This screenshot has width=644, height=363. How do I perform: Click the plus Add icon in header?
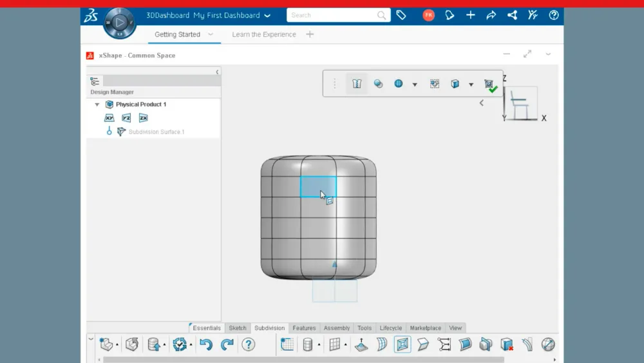tap(471, 15)
